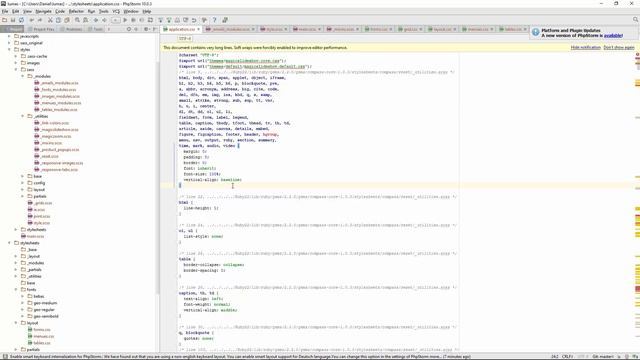
Task: Open the Refactor menu
Action: (76, 11)
